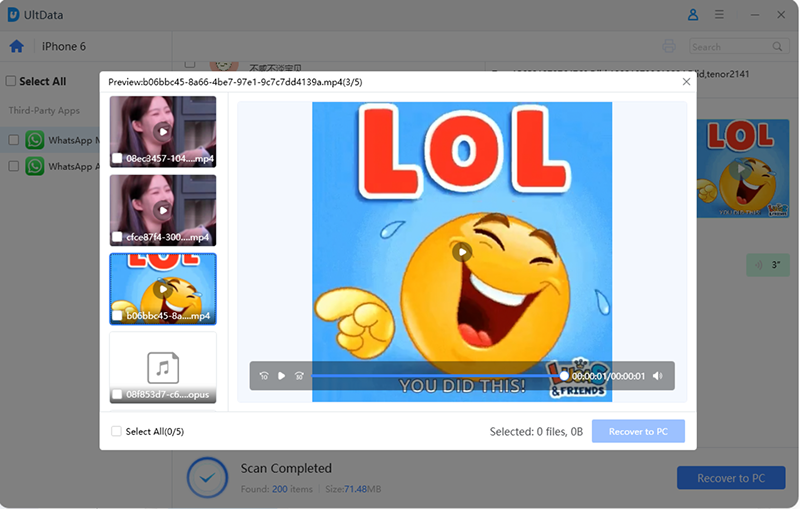Select the b06bbc45-8a...mp4 thumbnail
Image resolution: width=800 pixels, height=509 pixels.
point(163,289)
